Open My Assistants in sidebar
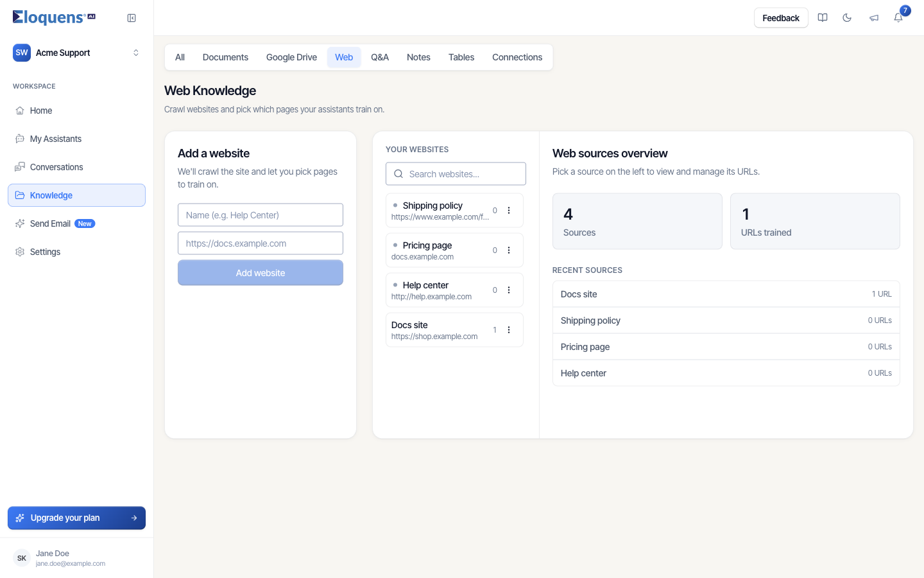 [76, 139]
